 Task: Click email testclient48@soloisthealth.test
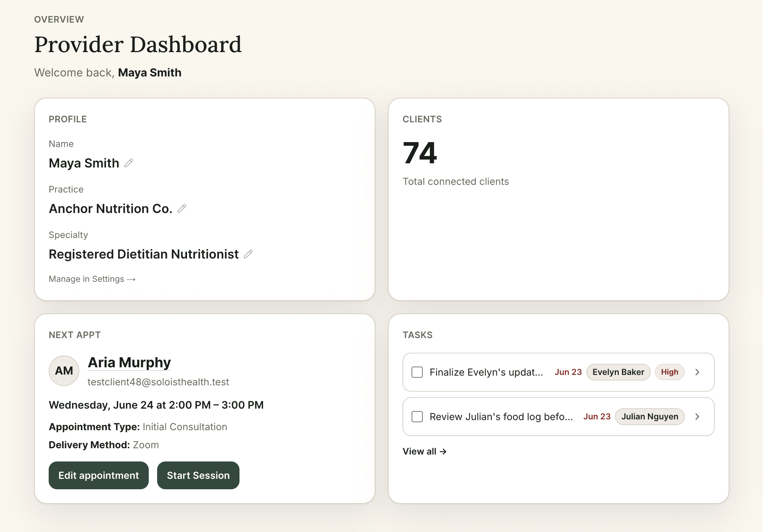(158, 382)
